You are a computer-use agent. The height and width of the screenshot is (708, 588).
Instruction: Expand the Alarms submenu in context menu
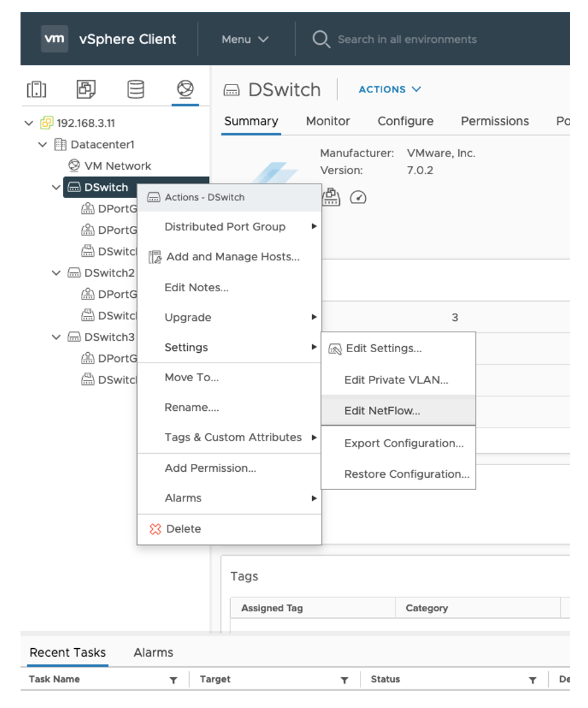[x=229, y=498]
